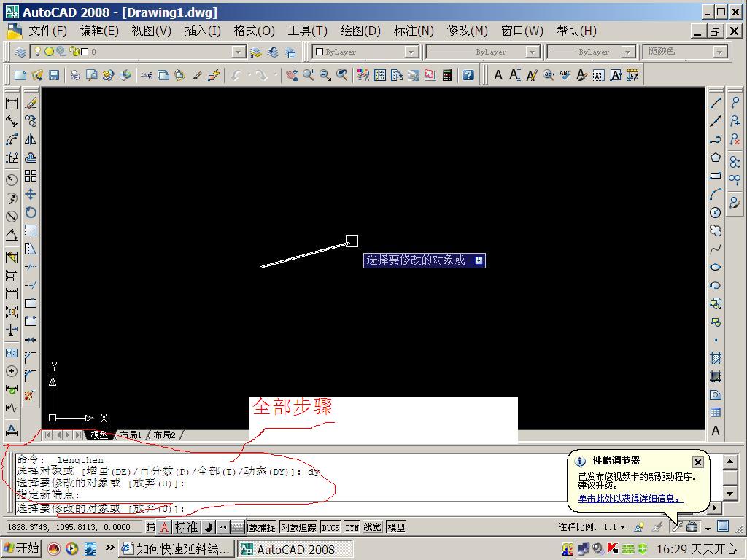
Task: Select the Hatch tool icon
Action: coord(715,358)
